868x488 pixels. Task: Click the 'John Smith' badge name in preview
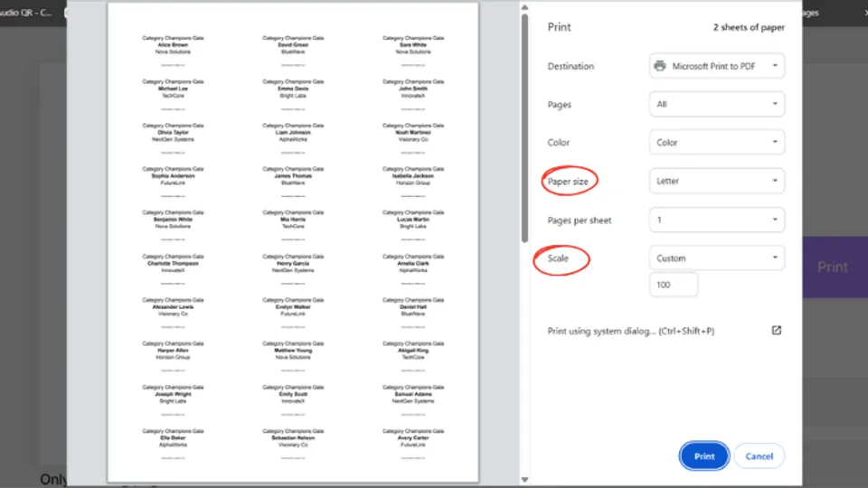click(413, 89)
